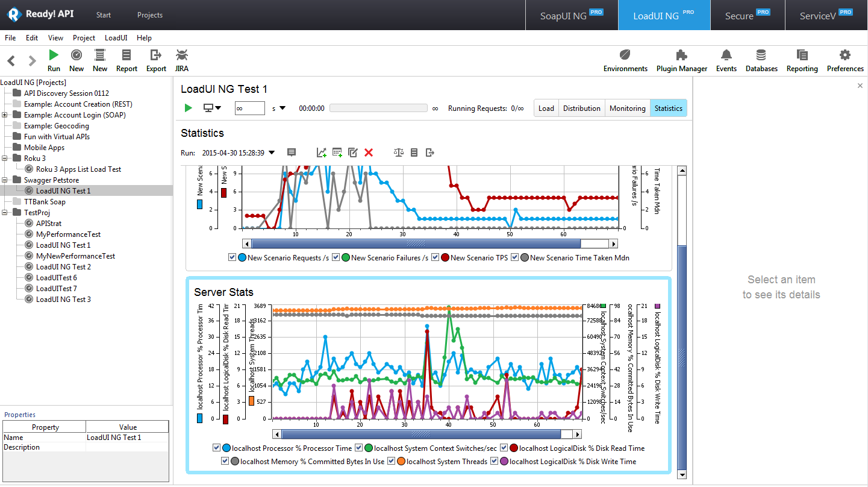Click the Databases icon

pos(761,55)
